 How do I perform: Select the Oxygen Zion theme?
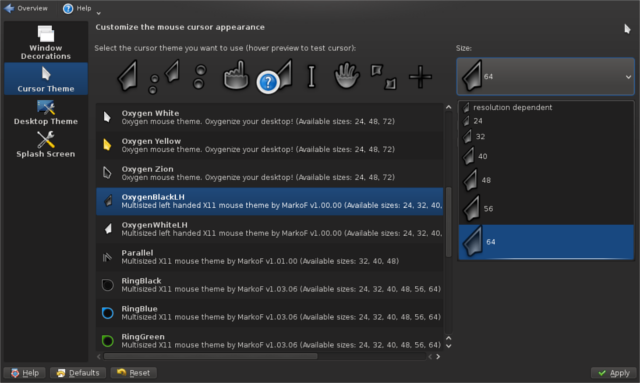tap(269, 173)
